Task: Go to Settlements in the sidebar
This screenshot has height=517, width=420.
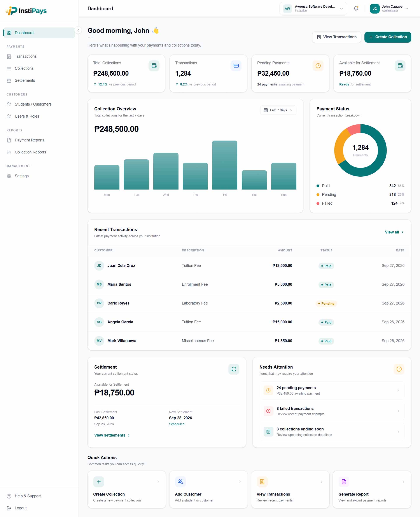Action: point(39,80)
